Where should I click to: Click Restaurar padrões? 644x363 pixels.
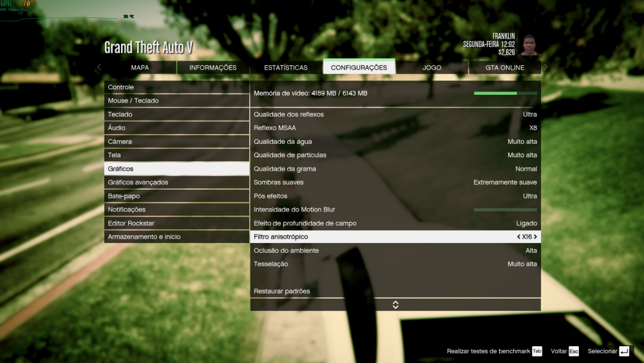pos(395,291)
